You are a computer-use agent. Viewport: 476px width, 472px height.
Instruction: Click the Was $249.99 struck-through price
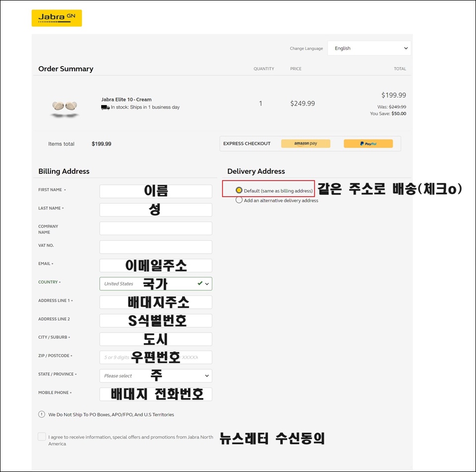pos(392,107)
